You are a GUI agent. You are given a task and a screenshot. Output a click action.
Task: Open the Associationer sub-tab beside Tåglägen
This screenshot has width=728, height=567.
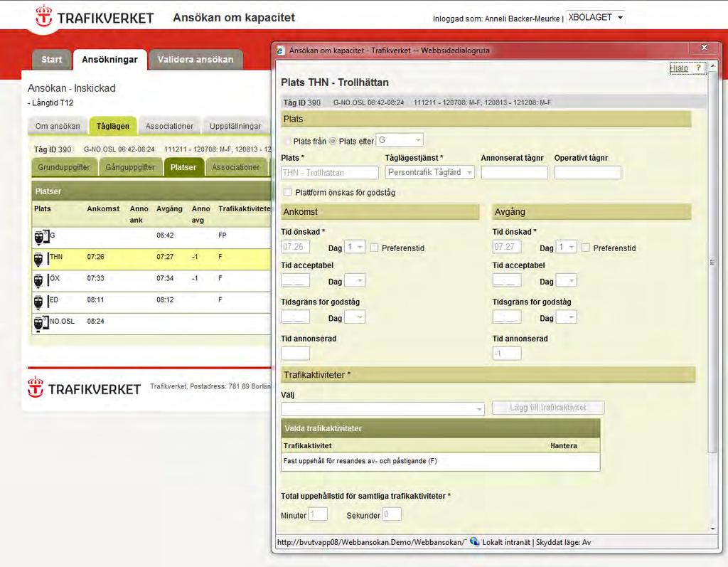tap(169, 126)
